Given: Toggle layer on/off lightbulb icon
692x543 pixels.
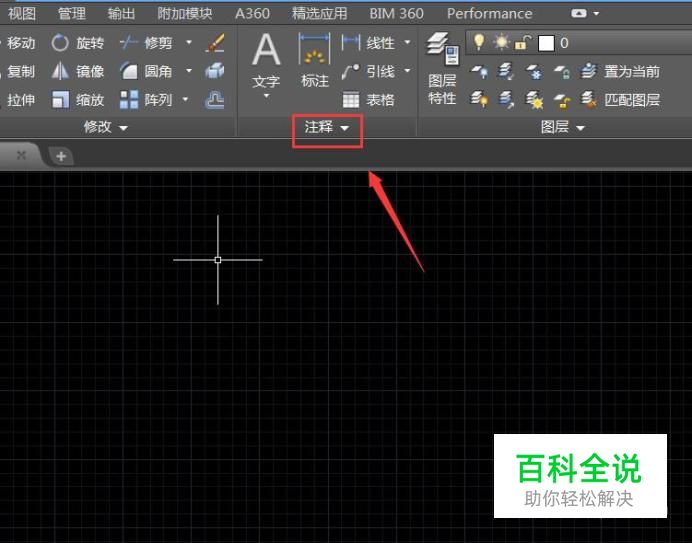Looking at the screenshot, I should point(479,43).
